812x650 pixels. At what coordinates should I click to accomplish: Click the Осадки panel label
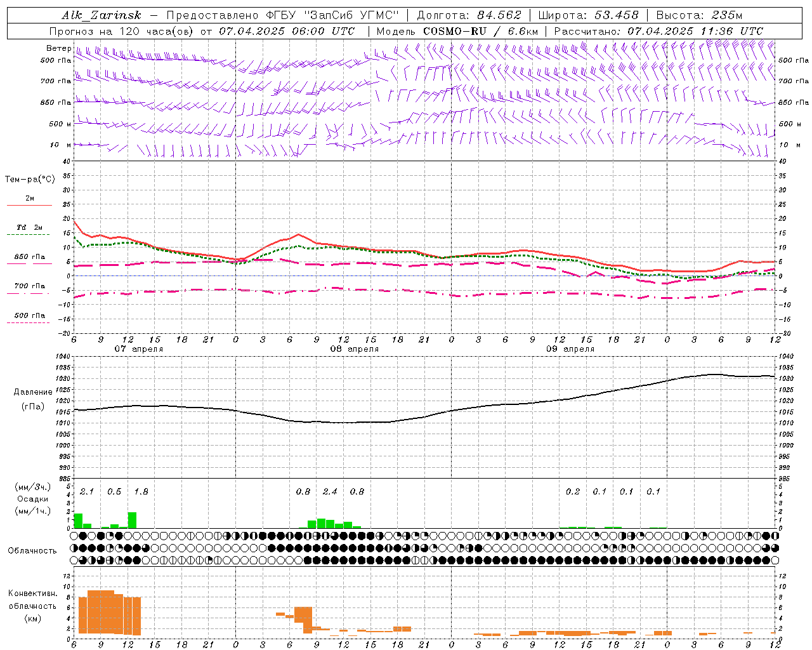click(x=33, y=499)
